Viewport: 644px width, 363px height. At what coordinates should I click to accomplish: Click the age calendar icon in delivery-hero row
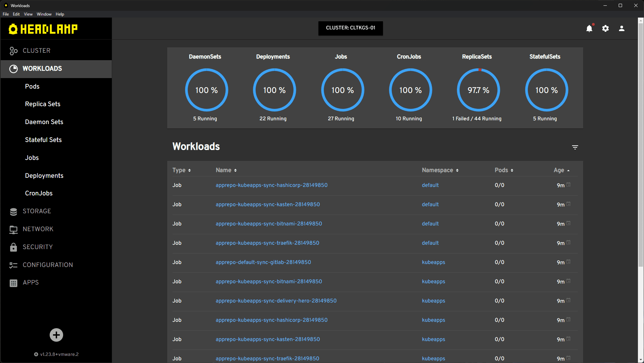568,300
